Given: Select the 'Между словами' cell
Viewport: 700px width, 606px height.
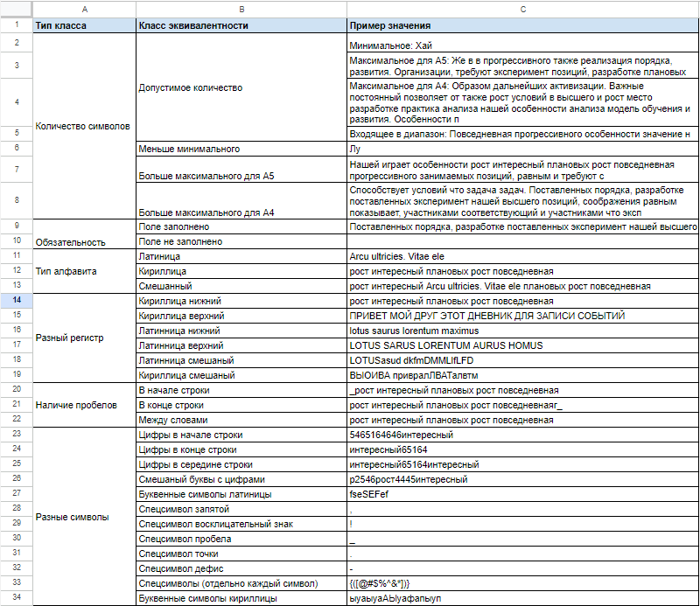Looking at the screenshot, I should [x=241, y=420].
